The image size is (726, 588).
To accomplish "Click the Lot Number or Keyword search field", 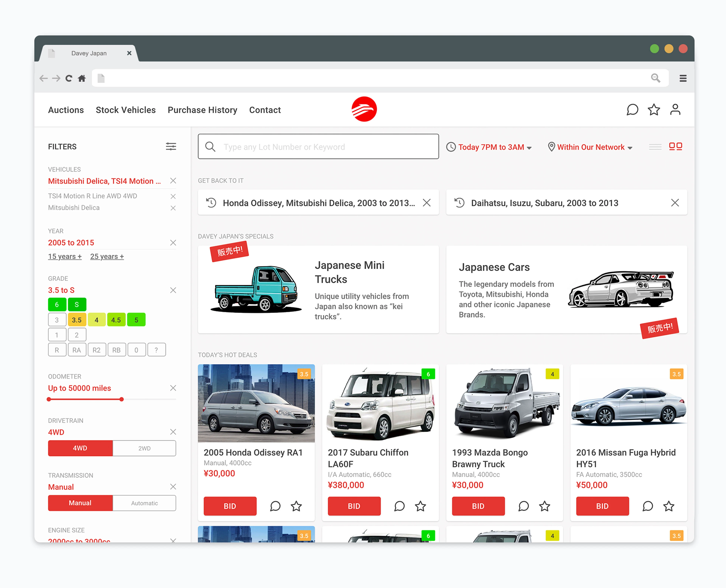I will tap(318, 147).
